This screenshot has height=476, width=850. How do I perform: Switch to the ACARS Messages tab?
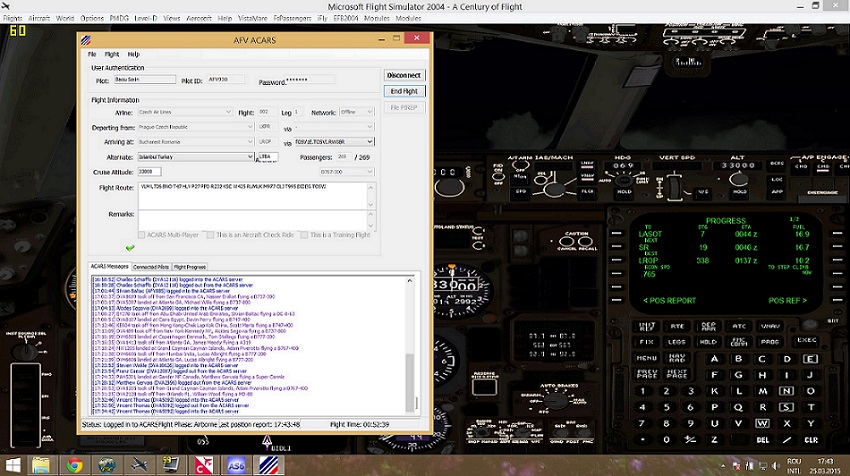(x=110, y=267)
